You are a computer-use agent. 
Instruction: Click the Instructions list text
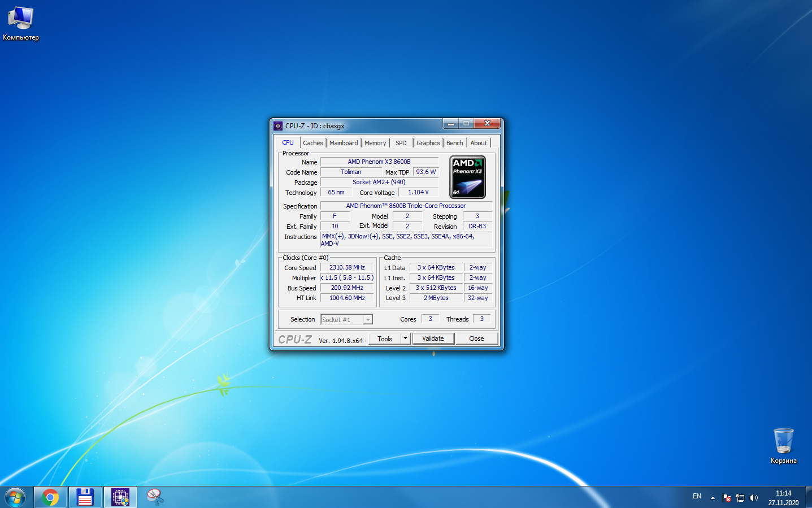(406, 240)
